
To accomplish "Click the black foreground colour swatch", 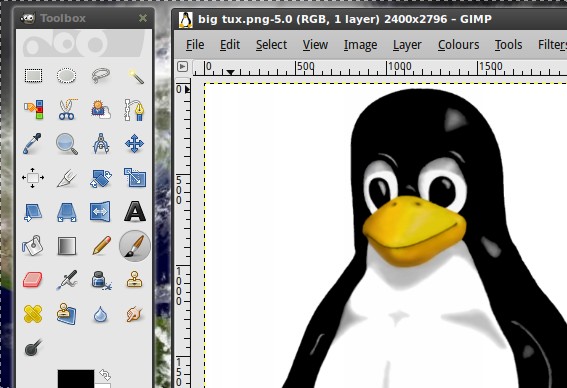I will [76, 378].
